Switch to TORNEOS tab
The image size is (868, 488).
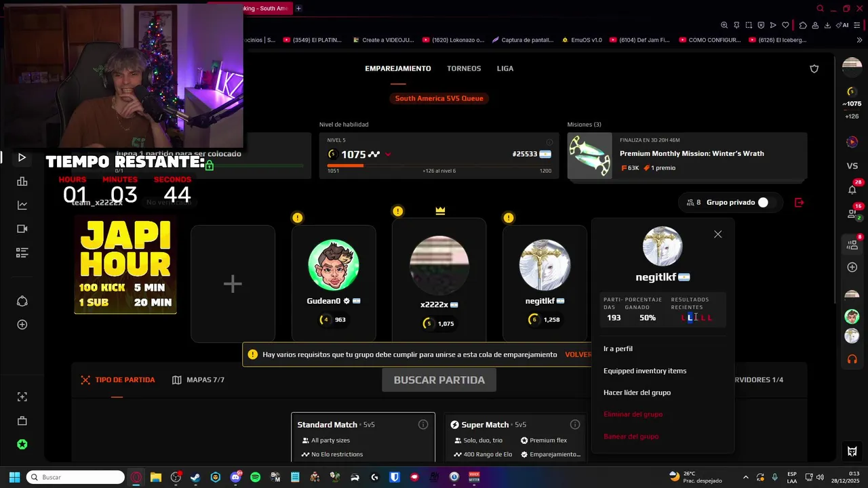(464, 68)
